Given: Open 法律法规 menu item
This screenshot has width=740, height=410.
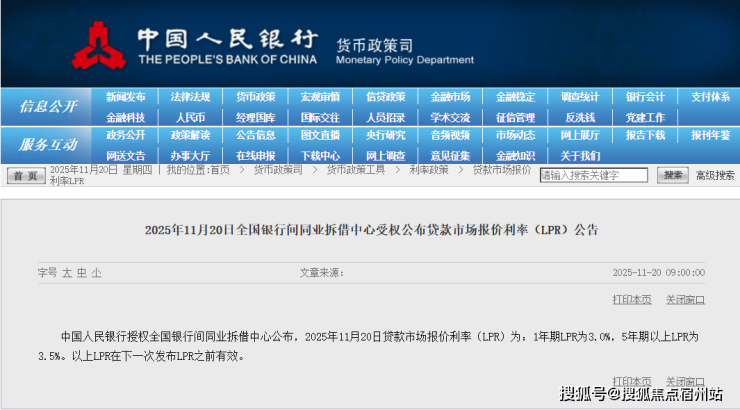Looking at the screenshot, I should (190, 97).
